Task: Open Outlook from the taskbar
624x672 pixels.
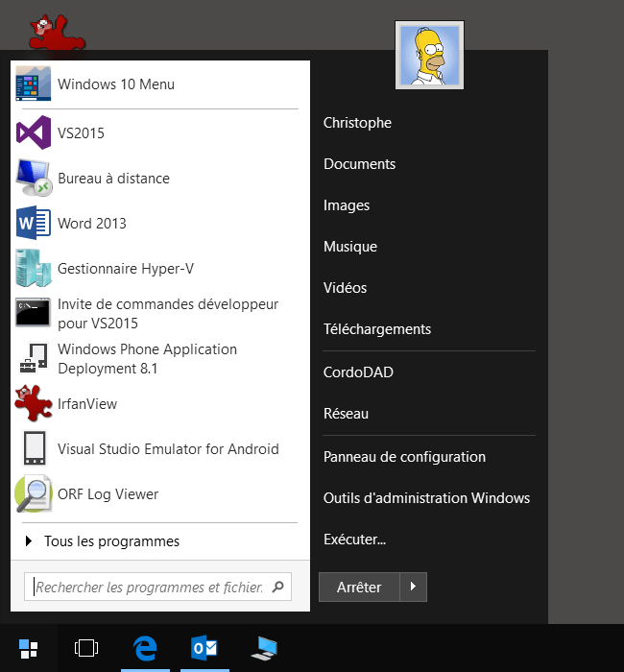Action: [x=204, y=648]
